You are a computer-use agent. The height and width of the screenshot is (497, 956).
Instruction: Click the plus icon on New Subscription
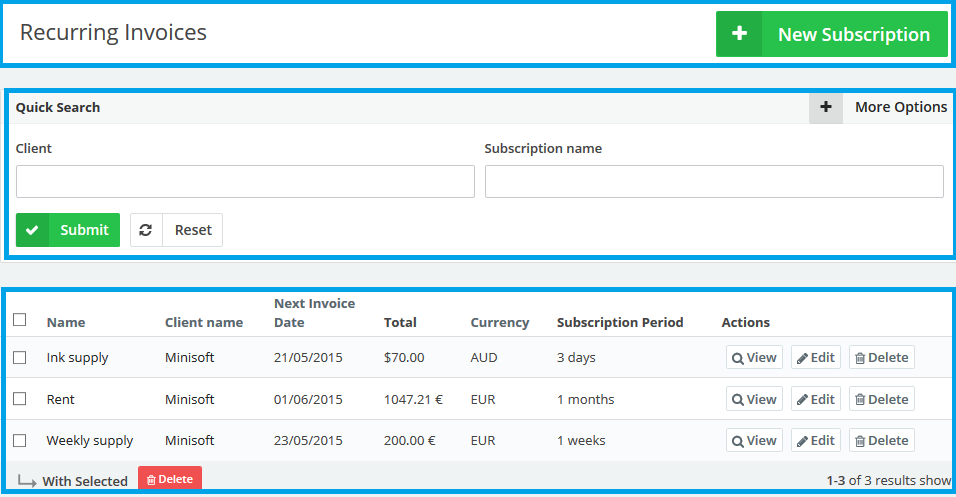739,34
